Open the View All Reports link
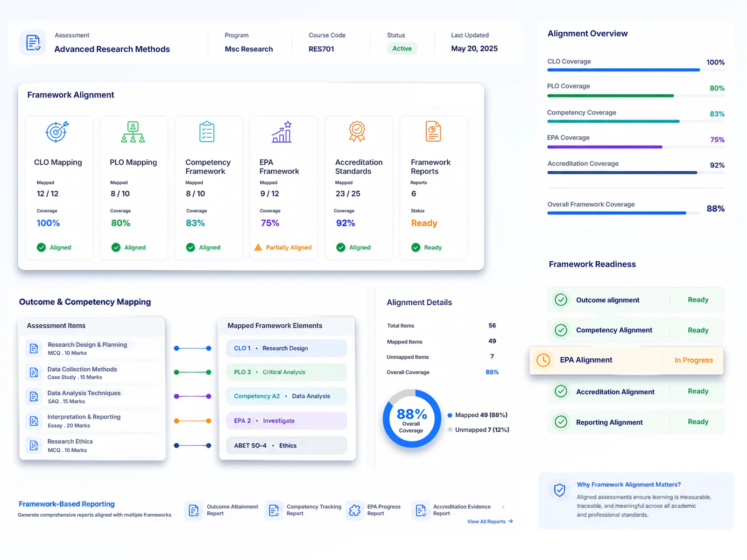The height and width of the screenshot is (560, 747). [490, 521]
